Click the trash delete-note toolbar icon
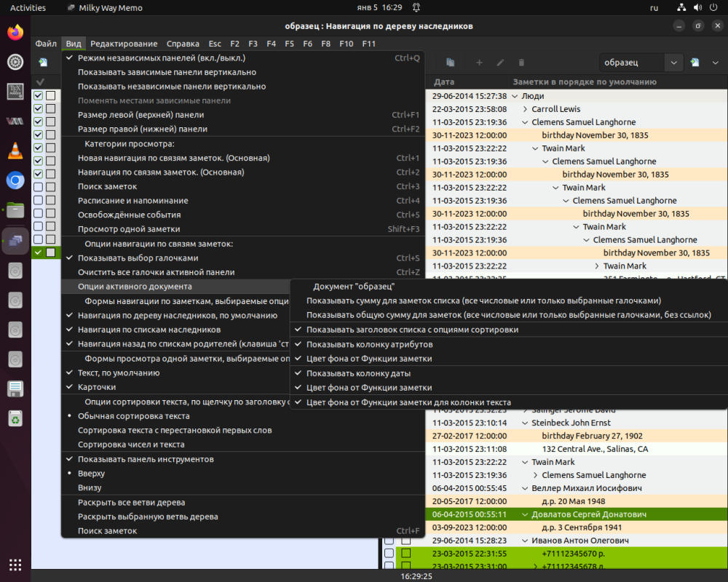 tap(521, 63)
